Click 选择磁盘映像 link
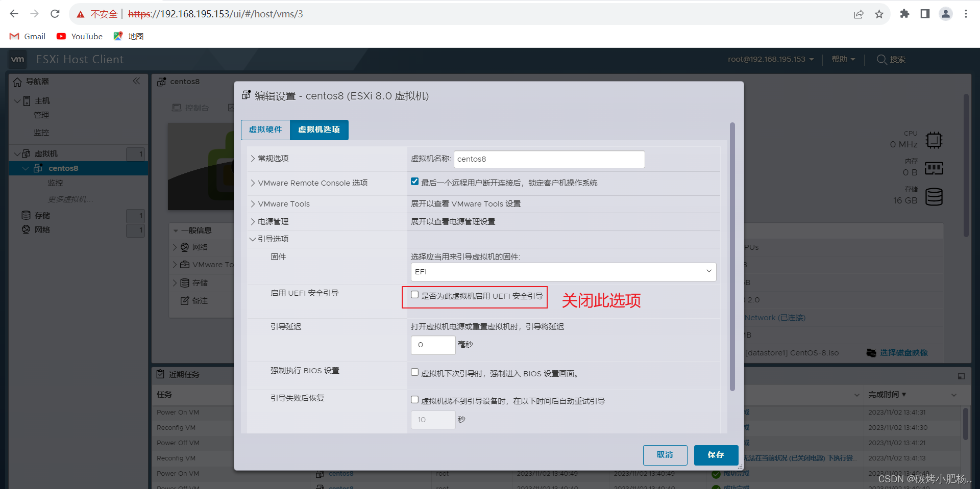 point(903,353)
